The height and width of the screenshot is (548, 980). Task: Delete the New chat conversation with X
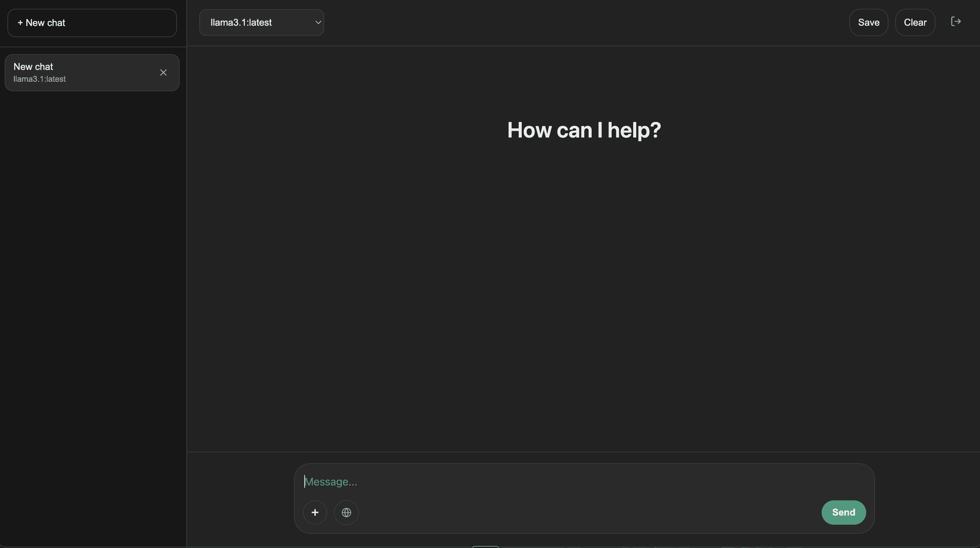point(163,72)
